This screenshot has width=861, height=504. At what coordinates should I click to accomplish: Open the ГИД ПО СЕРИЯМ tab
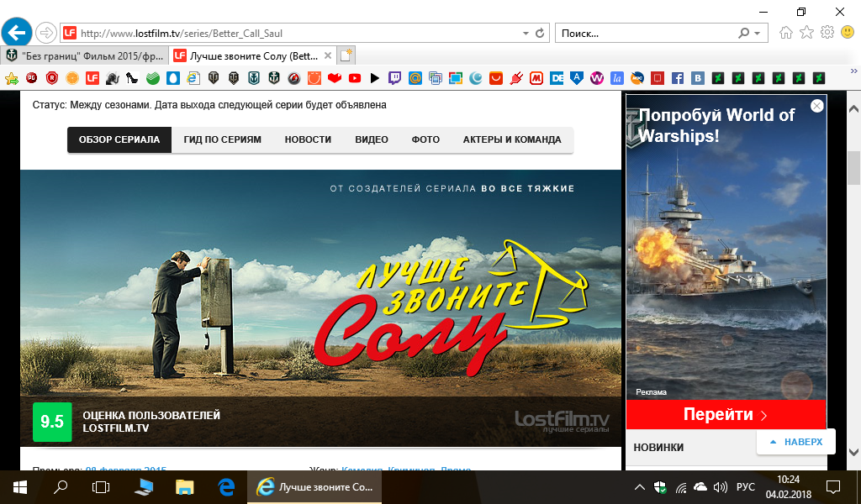click(x=222, y=139)
